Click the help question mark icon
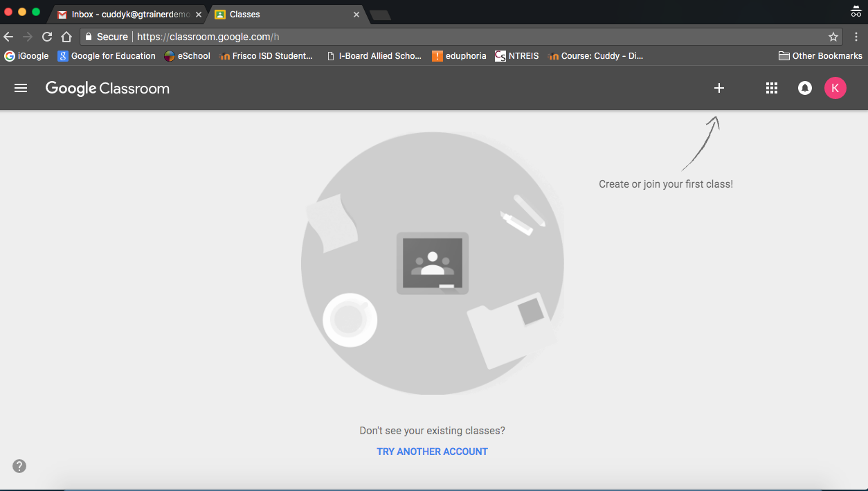This screenshot has width=868, height=491. click(x=19, y=466)
